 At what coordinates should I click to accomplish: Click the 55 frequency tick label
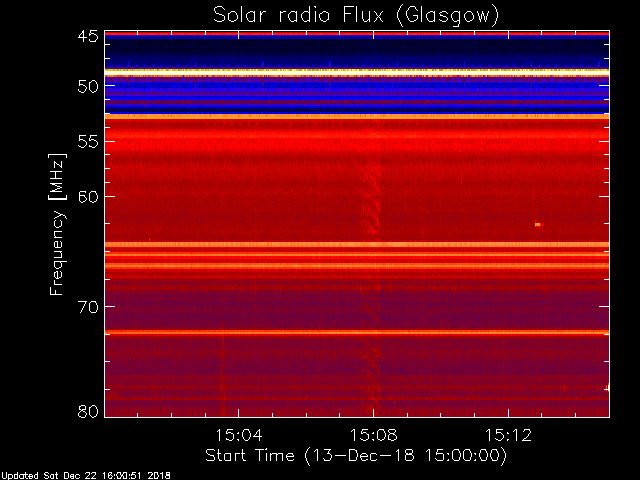88,142
